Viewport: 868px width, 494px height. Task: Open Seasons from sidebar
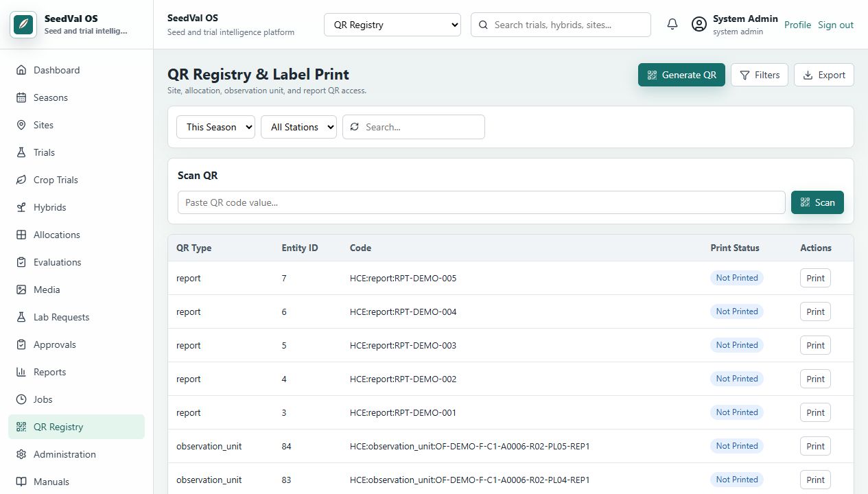[x=76, y=97]
